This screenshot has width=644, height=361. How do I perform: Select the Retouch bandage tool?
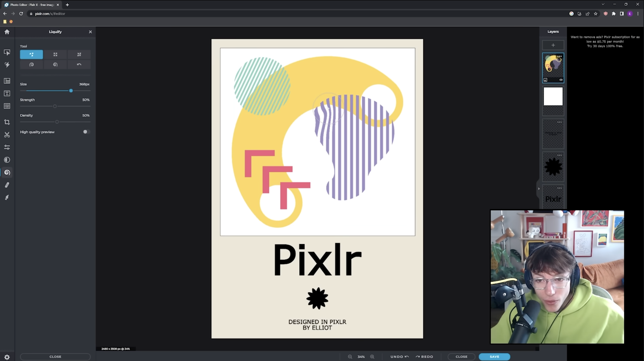7,185
